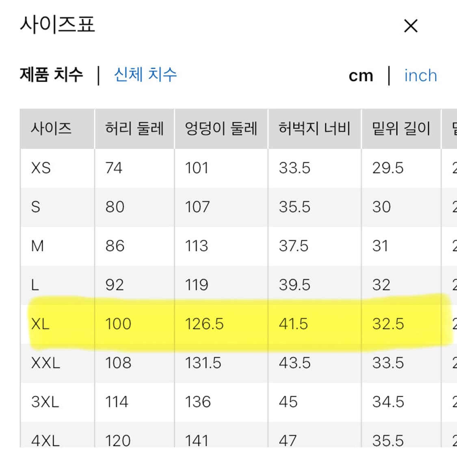Close the 사이즈표 size chart popup

point(410,26)
